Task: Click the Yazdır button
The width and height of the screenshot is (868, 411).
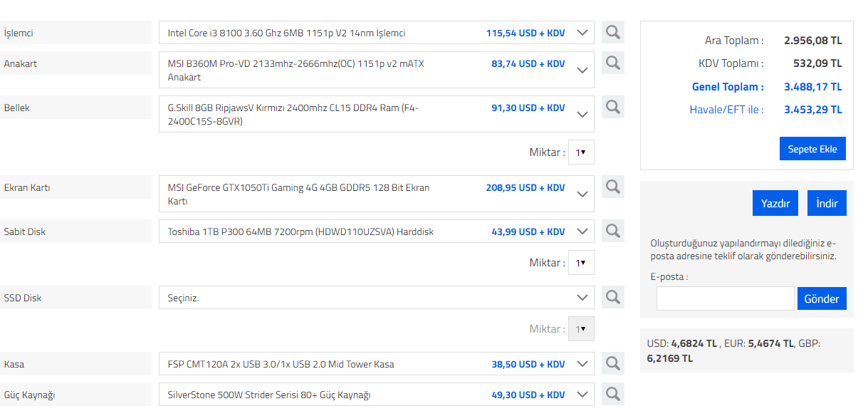Action: (x=775, y=203)
